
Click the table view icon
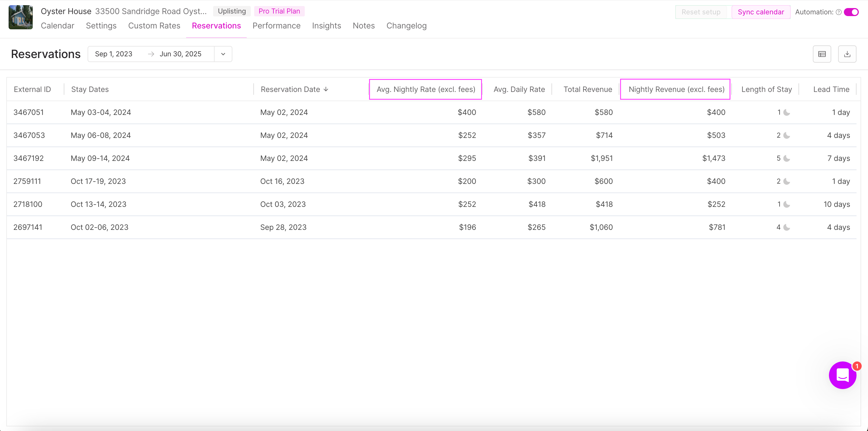click(822, 54)
